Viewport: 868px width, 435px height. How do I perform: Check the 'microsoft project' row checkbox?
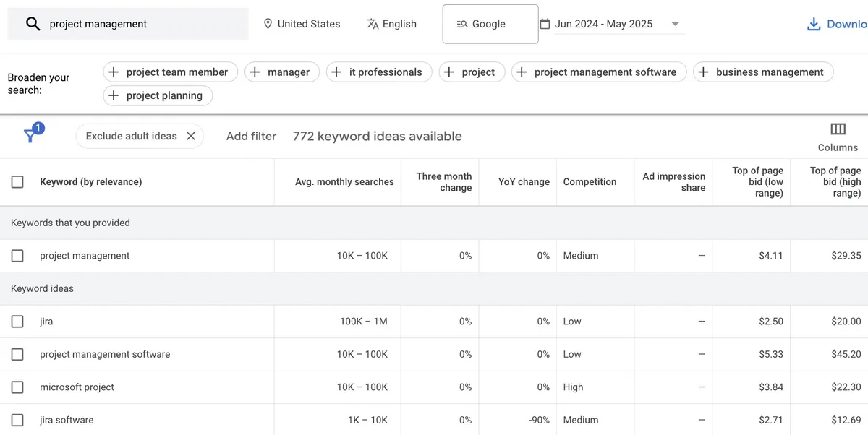point(17,387)
